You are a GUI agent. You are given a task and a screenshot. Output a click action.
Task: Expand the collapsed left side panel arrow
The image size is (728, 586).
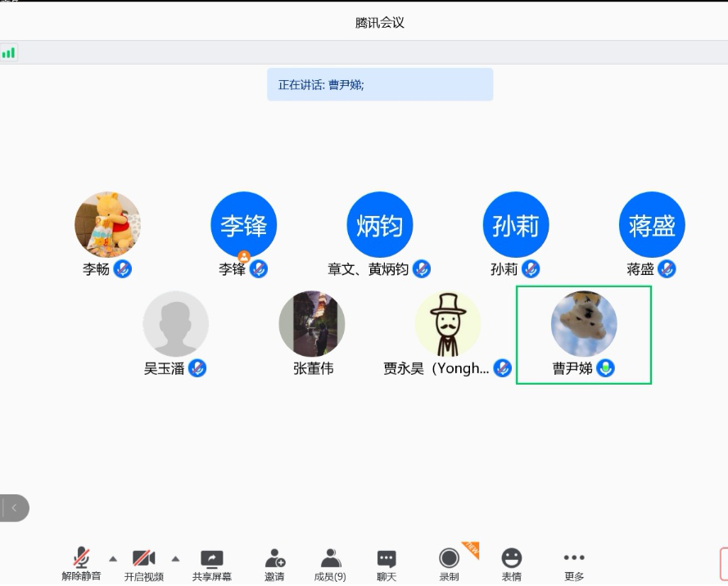(x=14, y=508)
